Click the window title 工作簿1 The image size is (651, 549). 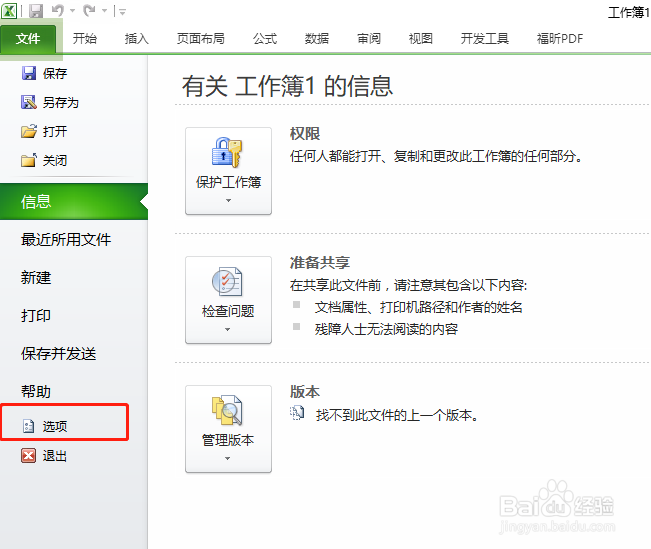pos(629,12)
